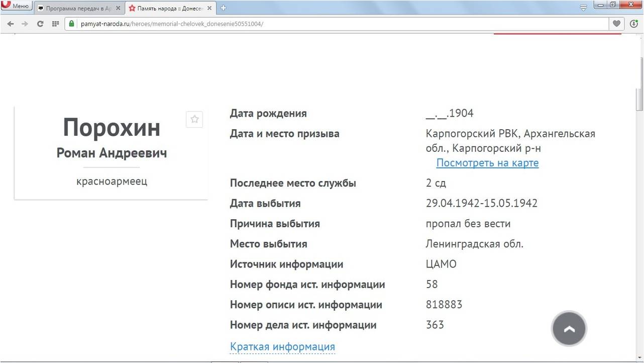Click the round scroll-to-top button

tap(569, 329)
